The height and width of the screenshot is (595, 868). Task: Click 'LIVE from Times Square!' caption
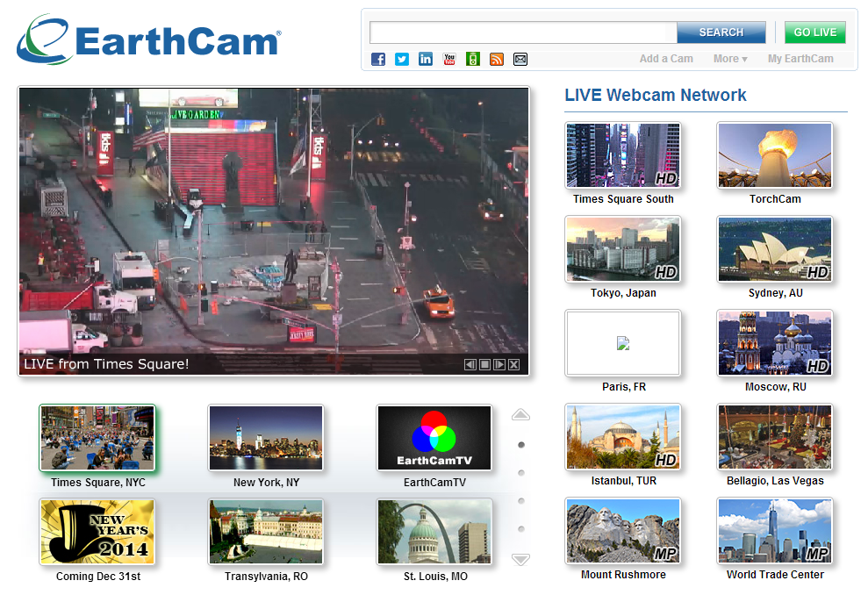point(106,363)
